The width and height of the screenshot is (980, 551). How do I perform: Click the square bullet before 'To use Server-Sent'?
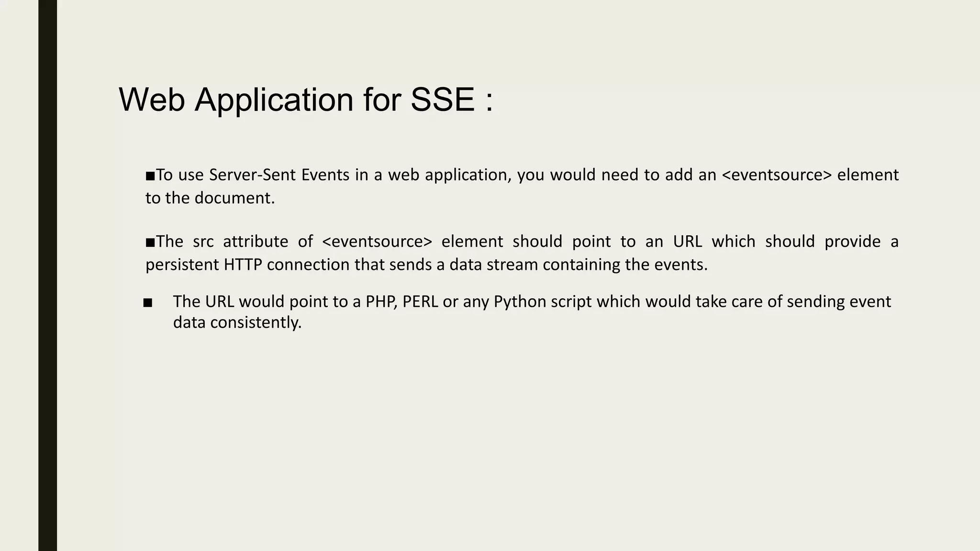150,176
